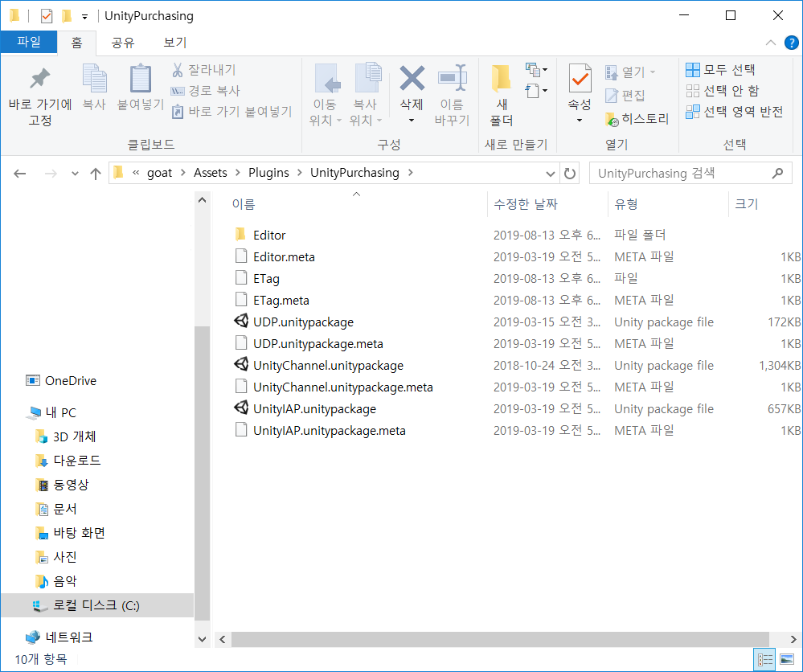Screen dimensions: 803x672
Task: Open the 보기 ribbon tab
Action: 175,43
